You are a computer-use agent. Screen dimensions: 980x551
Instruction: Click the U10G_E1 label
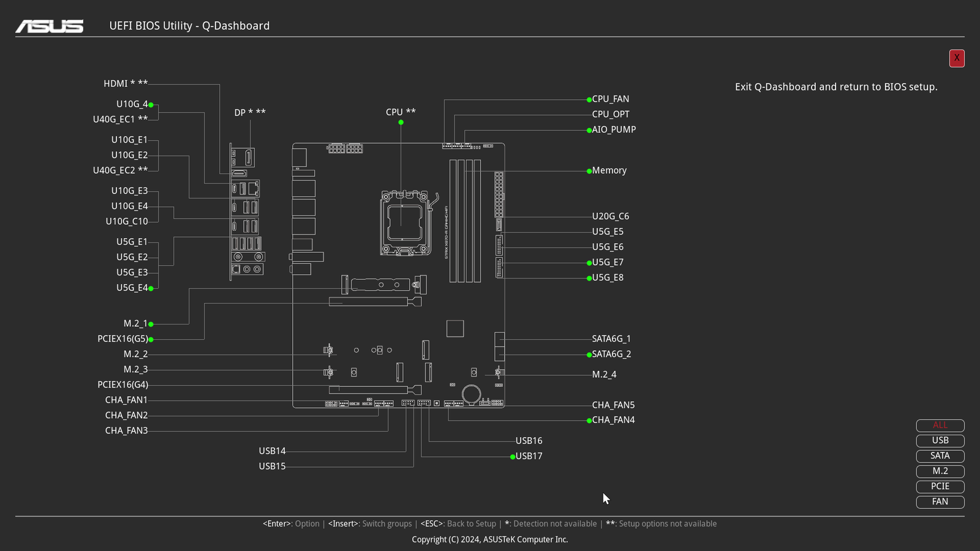(x=129, y=140)
